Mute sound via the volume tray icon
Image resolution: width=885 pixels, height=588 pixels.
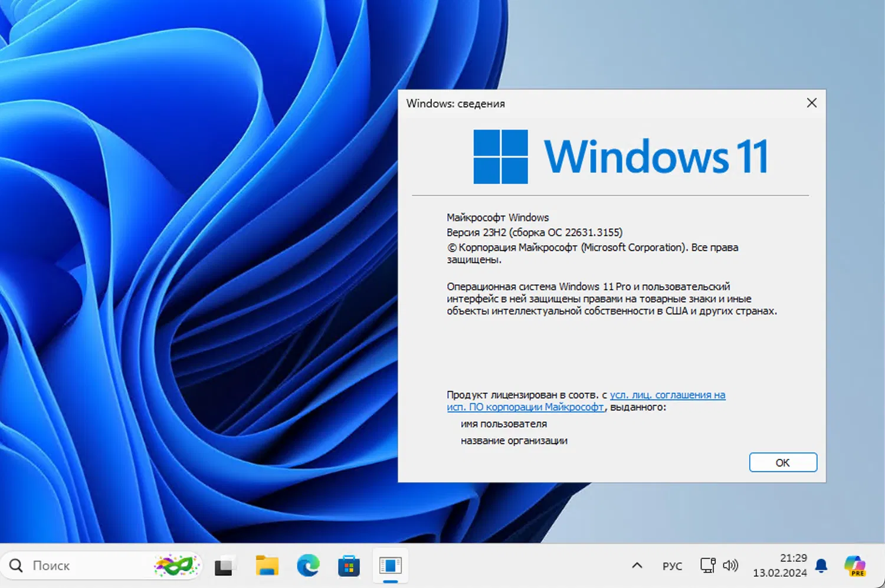730,566
